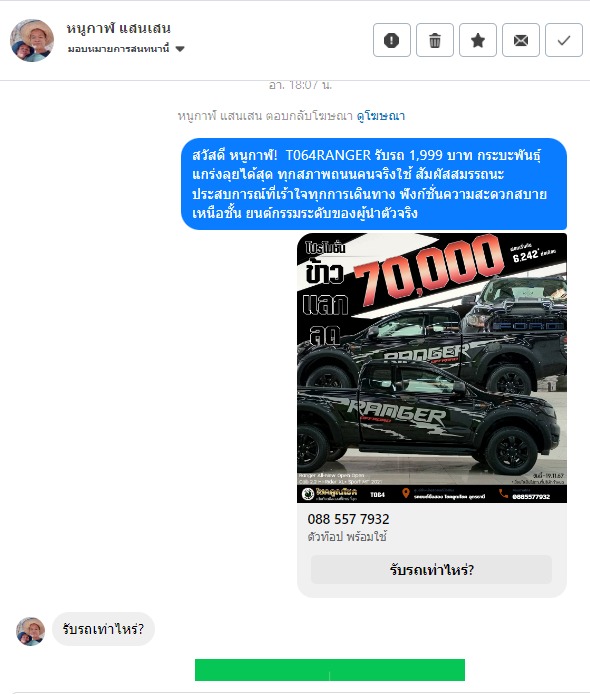Image resolution: width=590 pixels, height=694 pixels.
Task: Click dropdown arrow next to assign conversation
Action: [x=180, y=49]
